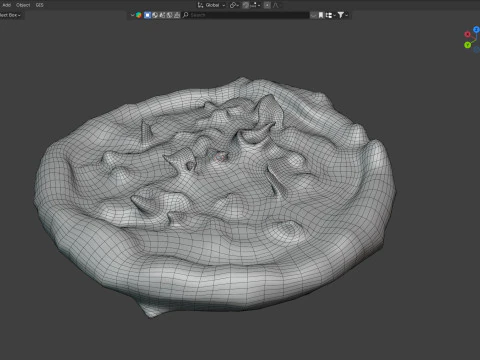Toggle the fourth asset type filter icon

pyautogui.click(x=169, y=15)
